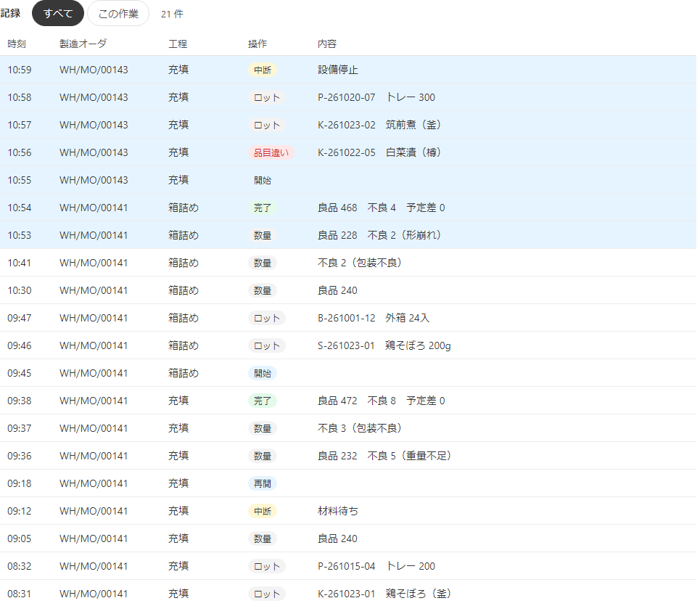
Task: Click 箱詰め in the 10:54 row
Action: 183,208
